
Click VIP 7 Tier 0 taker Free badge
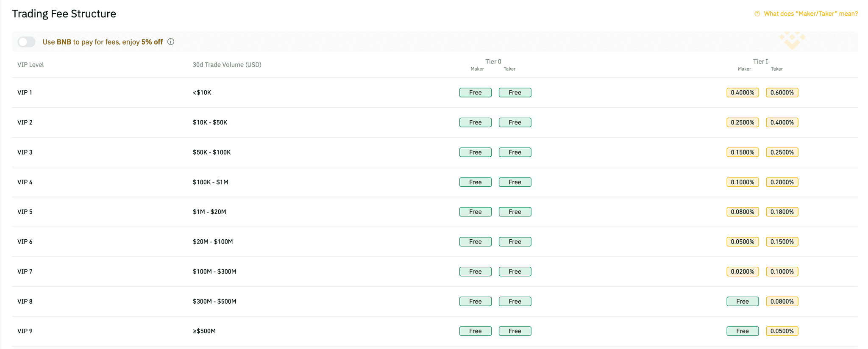click(515, 271)
